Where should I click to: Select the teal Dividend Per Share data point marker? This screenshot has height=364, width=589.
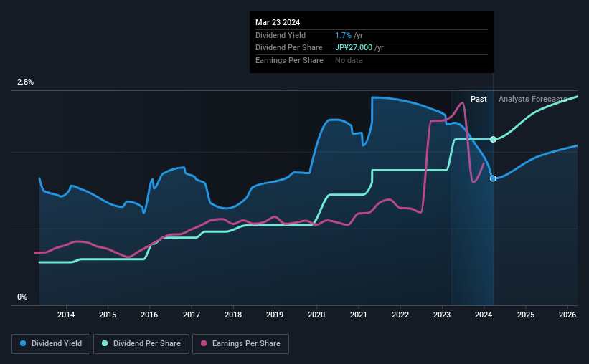[493, 139]
